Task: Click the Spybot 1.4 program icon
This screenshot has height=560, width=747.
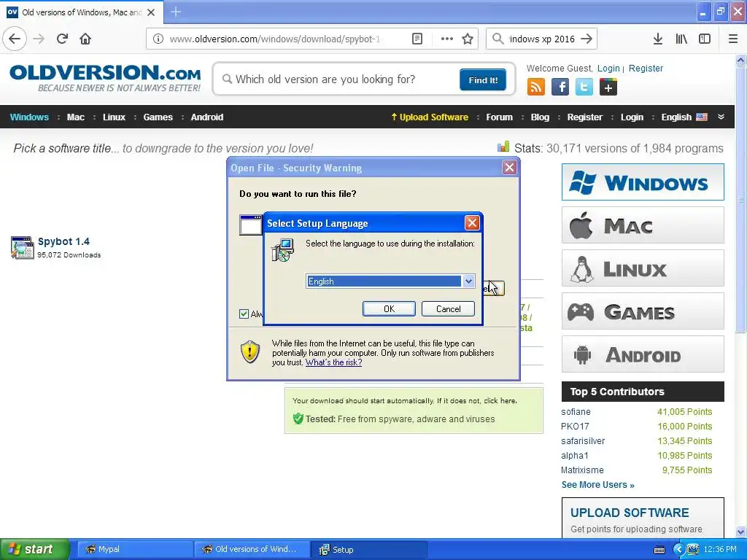Action: 22,247
